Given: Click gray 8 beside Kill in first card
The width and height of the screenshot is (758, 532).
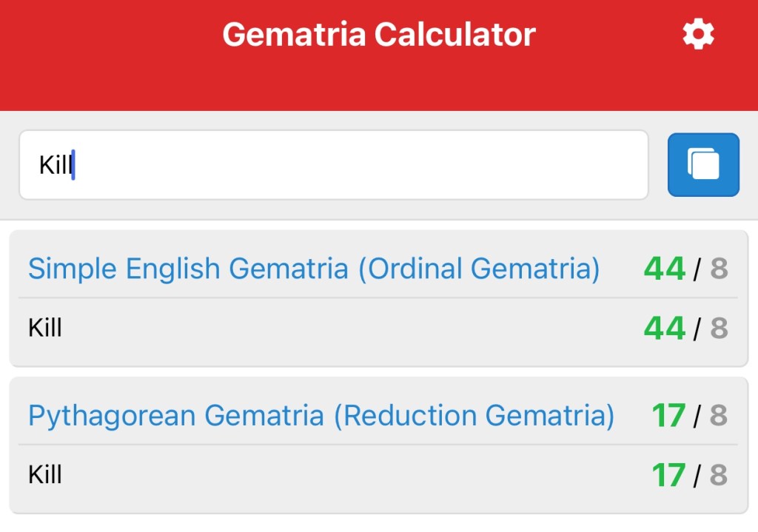Looking at the screenshot, I should tap(719, 328).
